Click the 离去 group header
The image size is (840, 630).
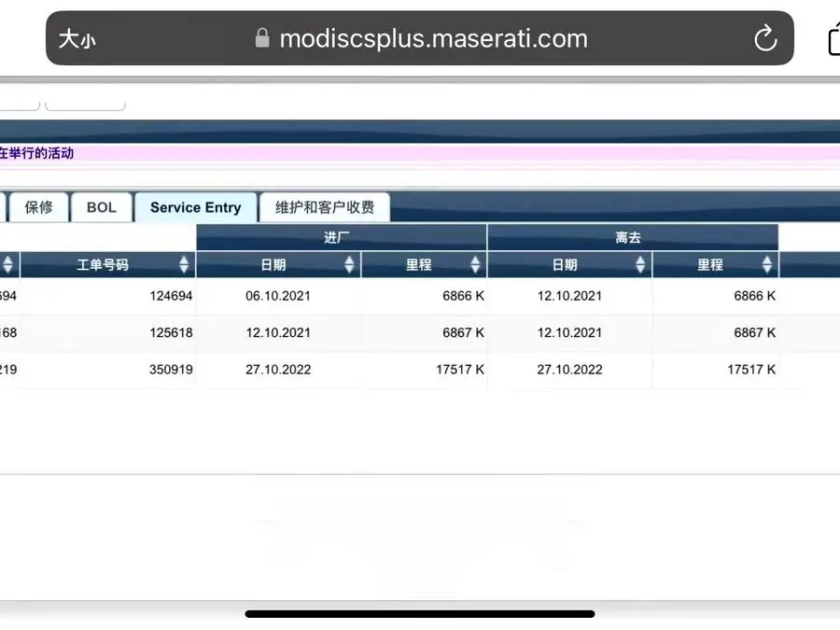point(632,238)
